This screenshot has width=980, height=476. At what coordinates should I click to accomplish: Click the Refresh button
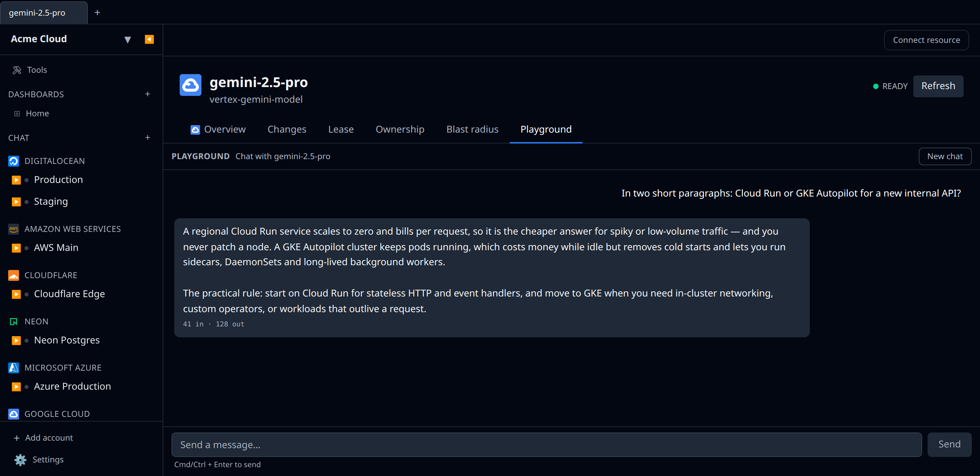pyautogui.click(x=938, y=86)
